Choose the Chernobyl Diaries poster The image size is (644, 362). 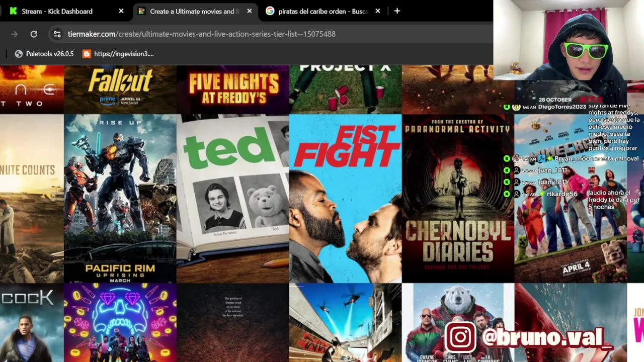pos(458,199)
